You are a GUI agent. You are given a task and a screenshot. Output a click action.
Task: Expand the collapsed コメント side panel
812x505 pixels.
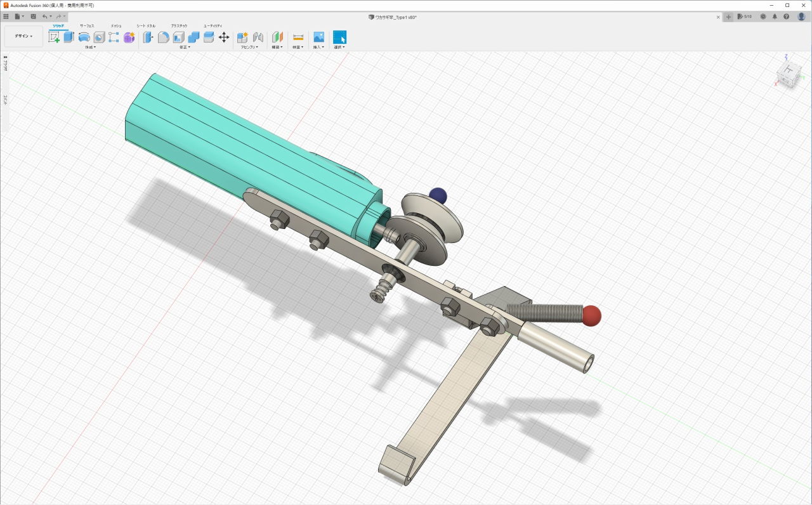[5, 100]
